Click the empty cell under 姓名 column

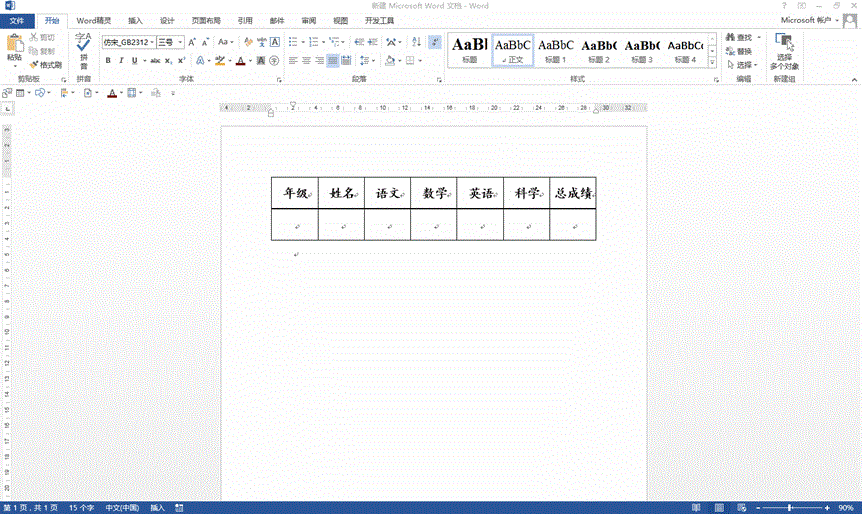click(341, 225)
